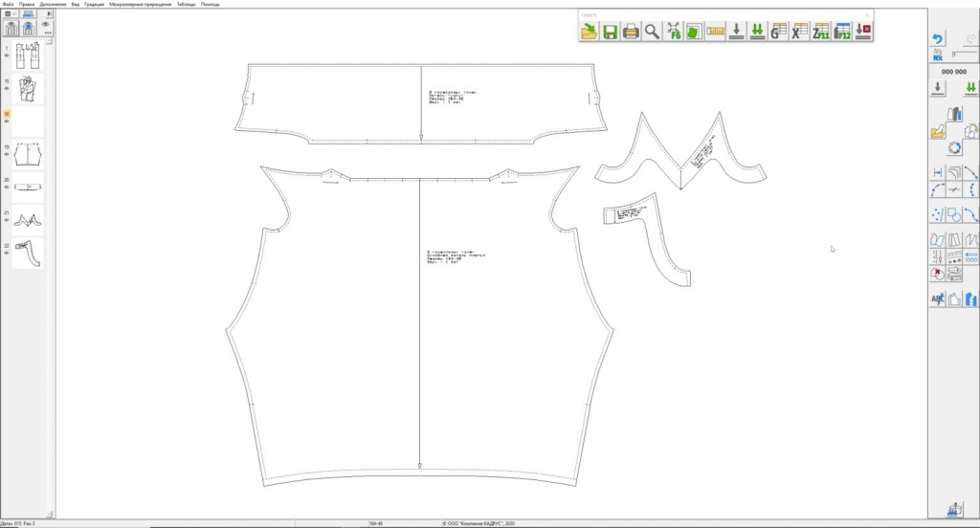Save using the green floppy disk icon
Viewport: 980px width, 528px height.
tap(610, 32)
